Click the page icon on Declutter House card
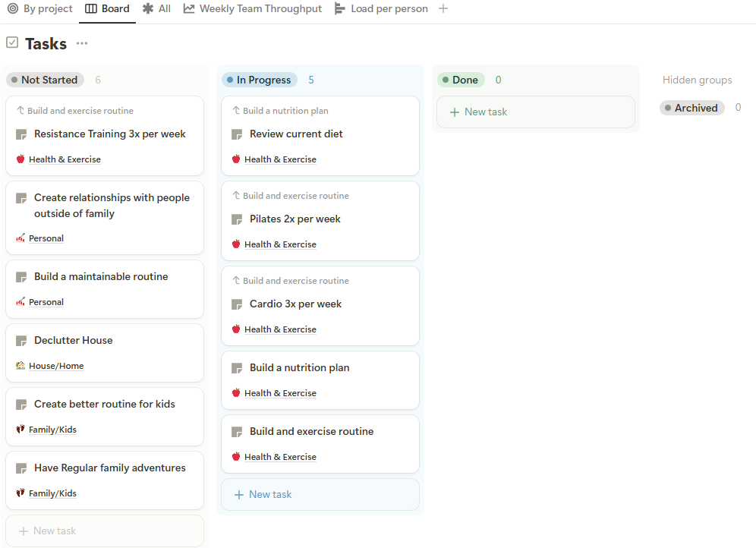 click(21, 341)
